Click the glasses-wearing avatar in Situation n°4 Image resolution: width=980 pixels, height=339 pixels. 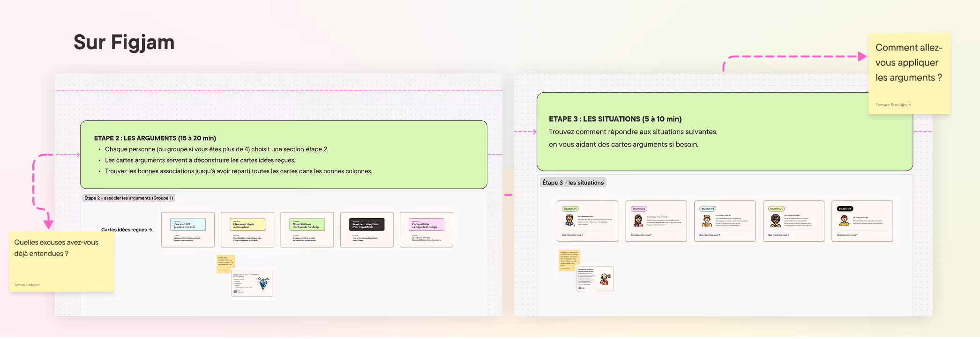(x=776, y=221)
